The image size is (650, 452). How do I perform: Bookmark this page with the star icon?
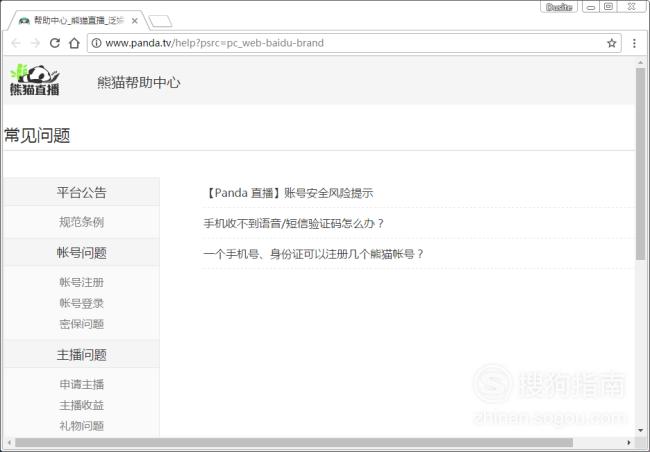[x=611, y=43]
